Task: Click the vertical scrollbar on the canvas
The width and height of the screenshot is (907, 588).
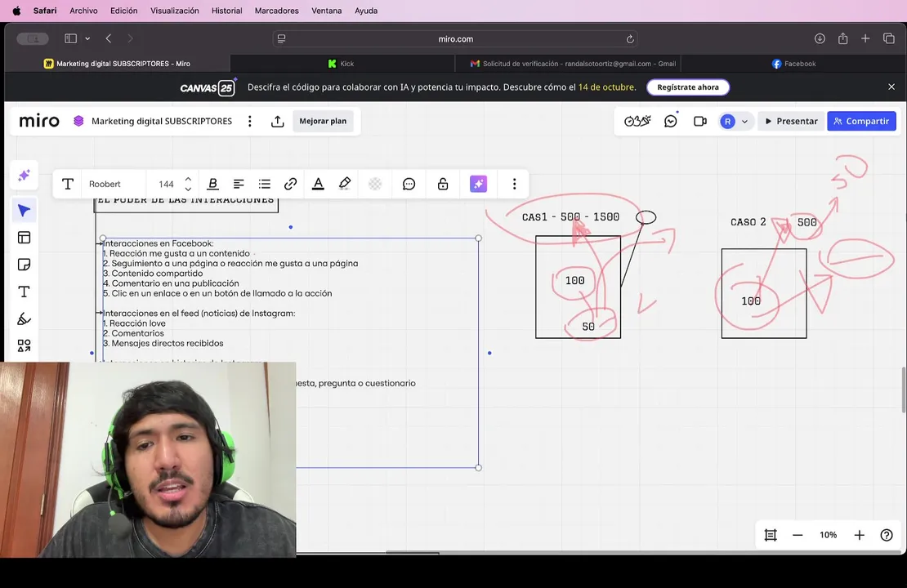Action: coord(904,390)
